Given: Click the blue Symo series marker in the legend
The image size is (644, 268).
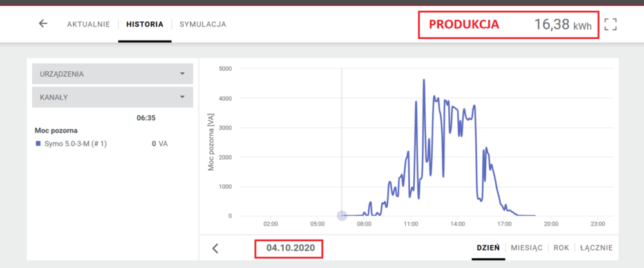Looking at the screenshot, I should pyautogui.click(x=38, y=144).
